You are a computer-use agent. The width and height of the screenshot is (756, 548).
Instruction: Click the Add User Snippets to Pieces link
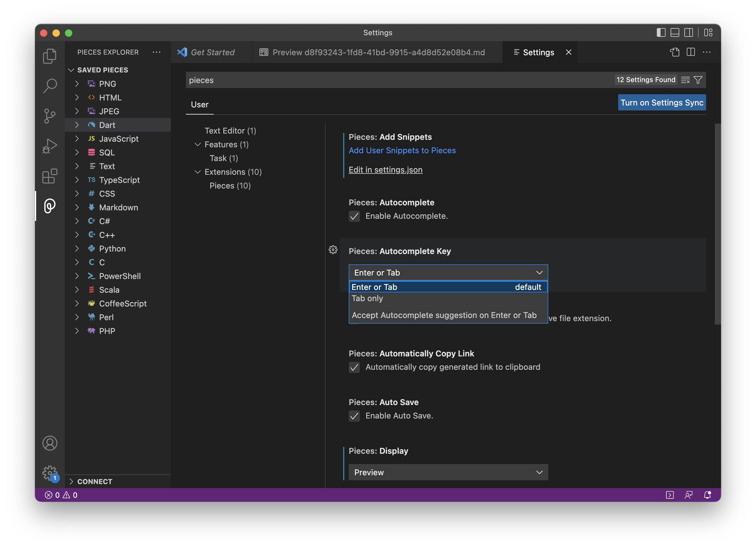pyautogui.click(x=402, y=150)
